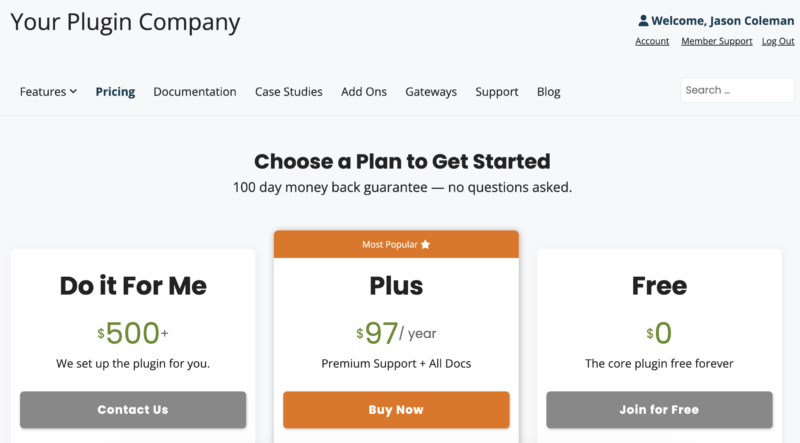Open Case Studies in navigation
The width and height of the screenshot is (800, 443).
point(289,91)
